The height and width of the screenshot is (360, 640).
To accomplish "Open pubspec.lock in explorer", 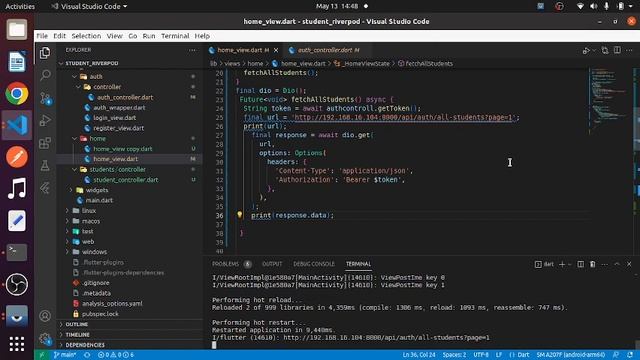I will [100, 314].
